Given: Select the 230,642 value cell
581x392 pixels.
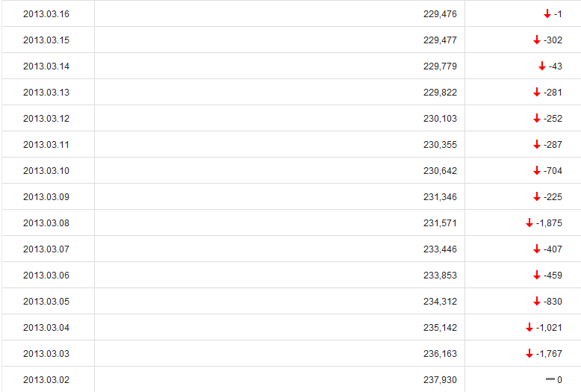Looking at the screenshot, I should pos(440,171).
